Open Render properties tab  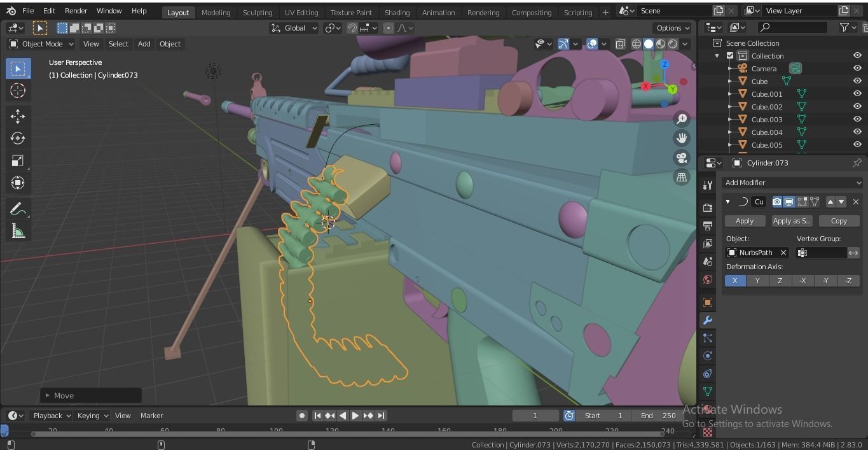point(708,207)
